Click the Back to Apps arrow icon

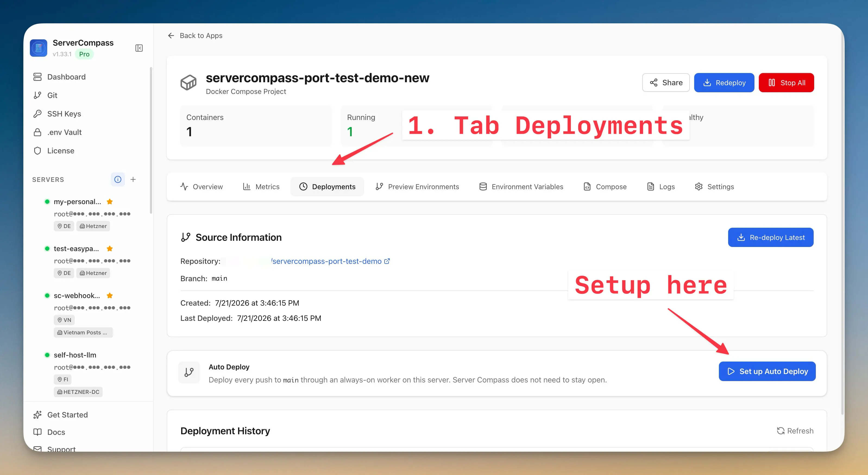171,35
